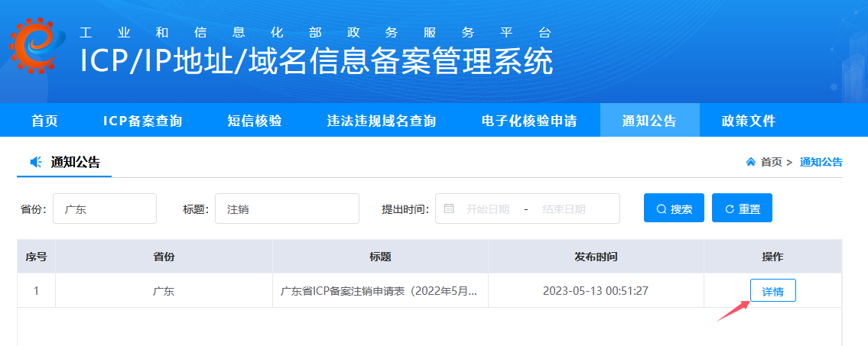
Task: Click the 重置 reset button
Action: [x=742, y=208]
